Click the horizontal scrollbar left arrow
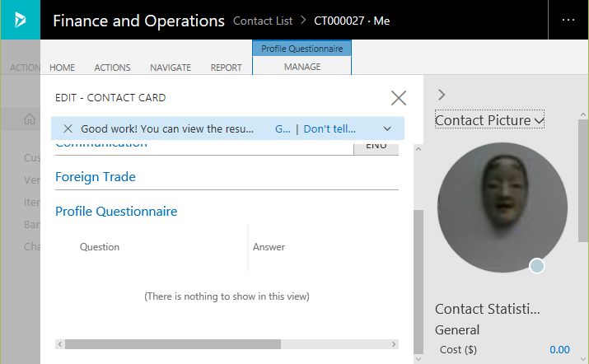Image resolution: width=589 pixels, height=364 pixels. [60, 344]
